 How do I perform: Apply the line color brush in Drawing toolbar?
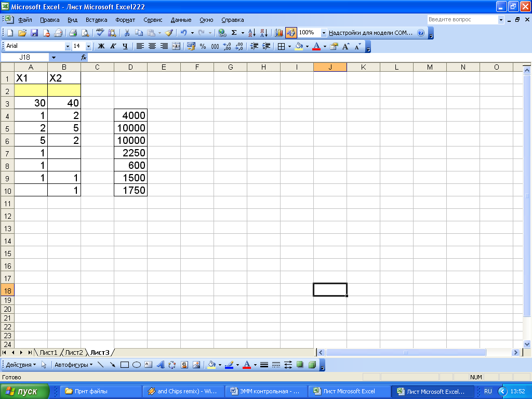[229, 365]
